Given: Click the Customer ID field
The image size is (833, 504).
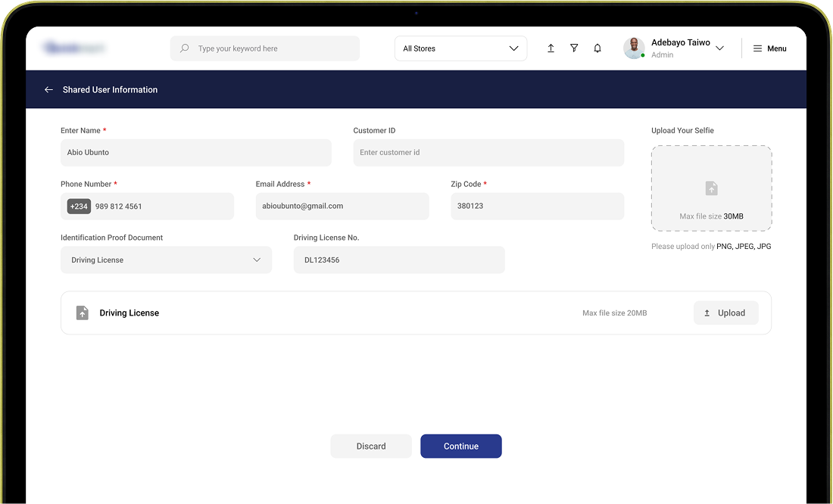Looking at the screenshot, I should coord(488,152).
